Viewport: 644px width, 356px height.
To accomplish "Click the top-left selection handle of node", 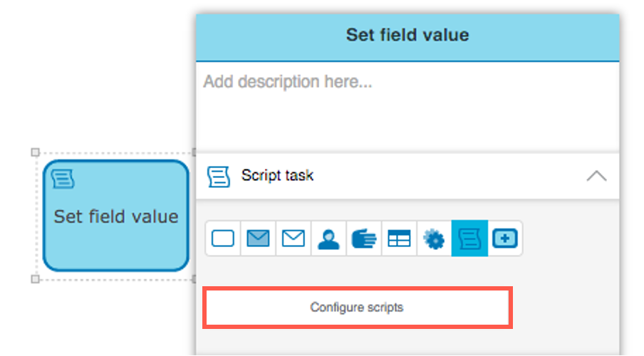I will coord(35,152).
